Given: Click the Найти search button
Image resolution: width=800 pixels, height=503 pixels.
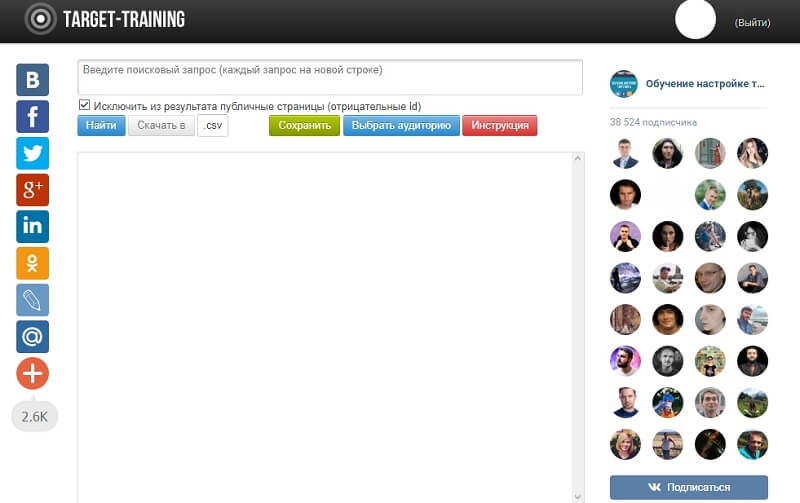Looking at the screenshot, I should coord(101,125).
